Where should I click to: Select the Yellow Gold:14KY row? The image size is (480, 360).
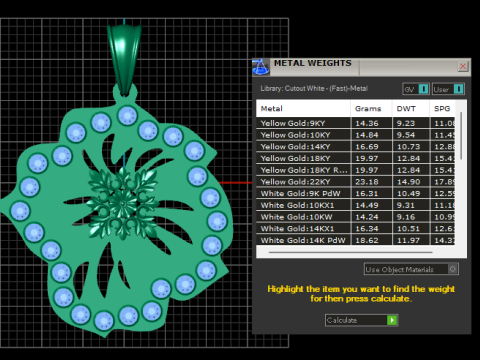click(356, 147)
